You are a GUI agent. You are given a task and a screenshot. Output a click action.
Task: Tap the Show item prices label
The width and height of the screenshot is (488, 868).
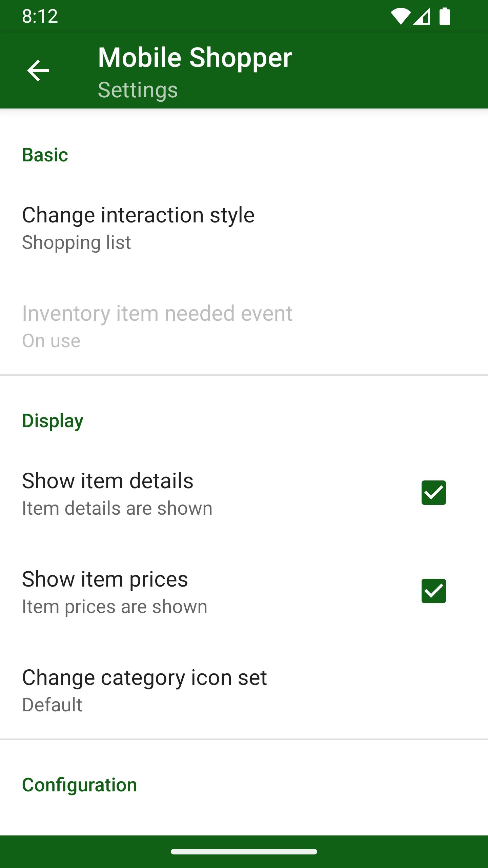tap(105, 579)
